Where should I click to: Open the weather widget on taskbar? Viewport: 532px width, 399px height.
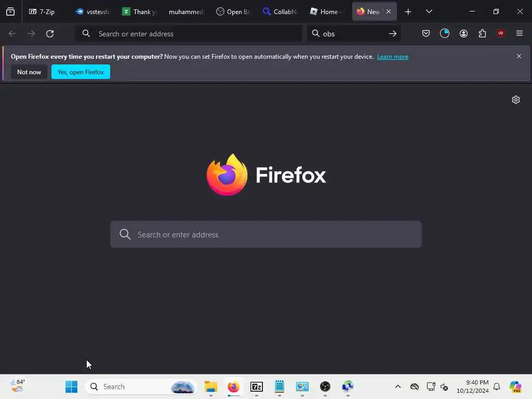coord(17,387)
